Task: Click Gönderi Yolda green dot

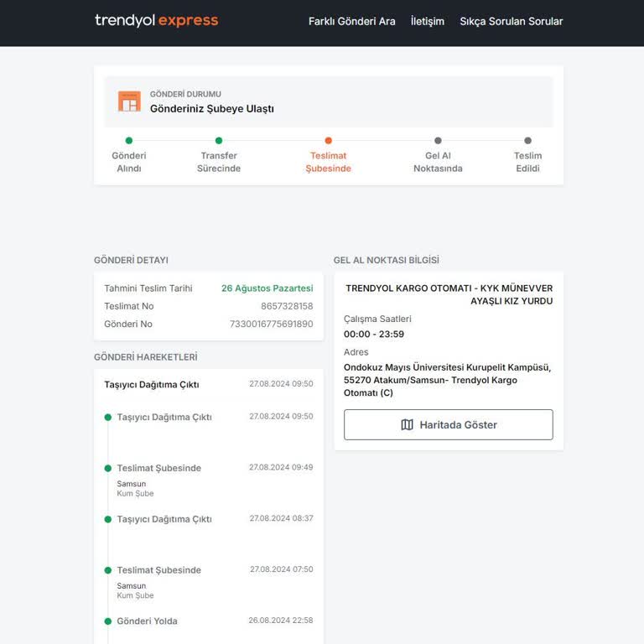Action: click(108, 621)
